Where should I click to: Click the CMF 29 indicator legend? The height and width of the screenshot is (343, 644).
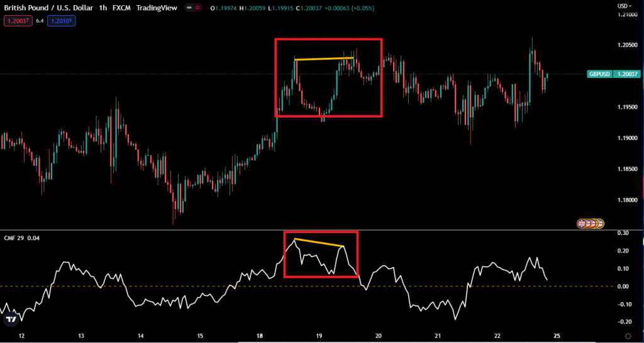[x=14, y=238]
